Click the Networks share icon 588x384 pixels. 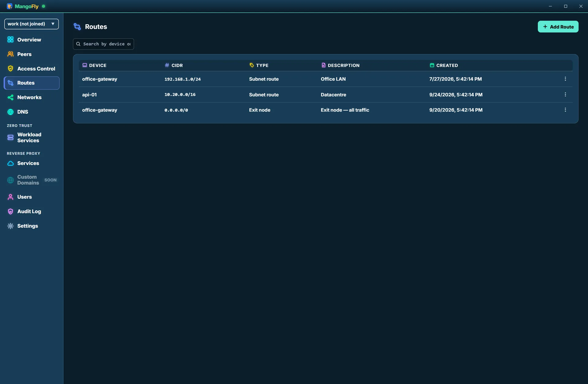pyautogui.click(x=10, y=97)
